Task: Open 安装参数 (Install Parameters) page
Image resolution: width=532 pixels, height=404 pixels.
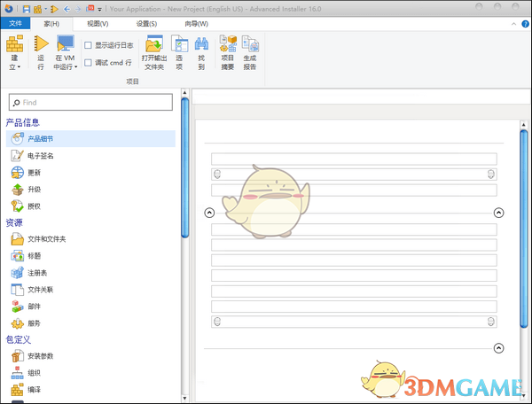Action: click(x=32, y=356)
